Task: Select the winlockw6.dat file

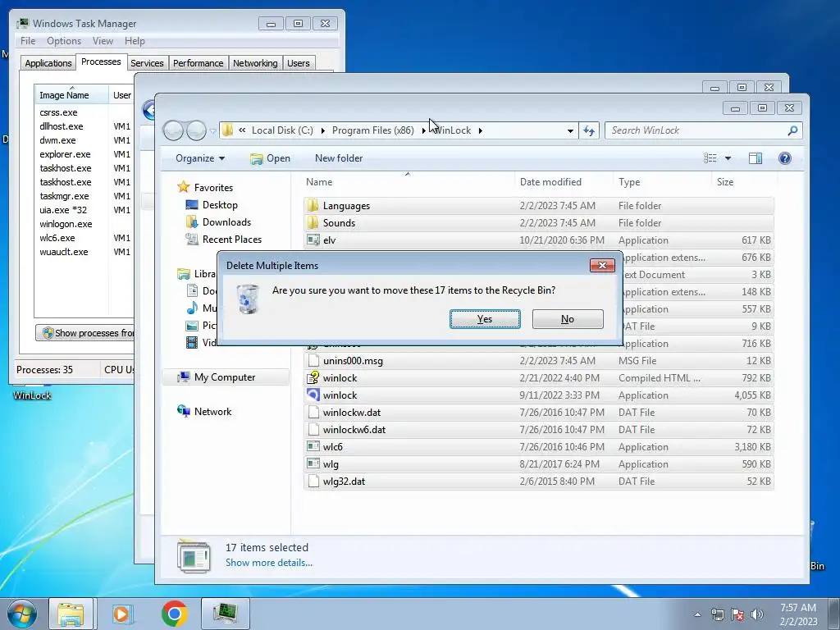Action: [x=538, y=430]
